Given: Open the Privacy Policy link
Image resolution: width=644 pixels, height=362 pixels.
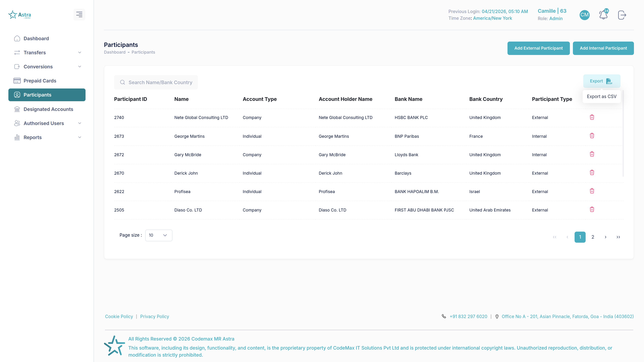Looking at the screenshot, I should point(154,317).
